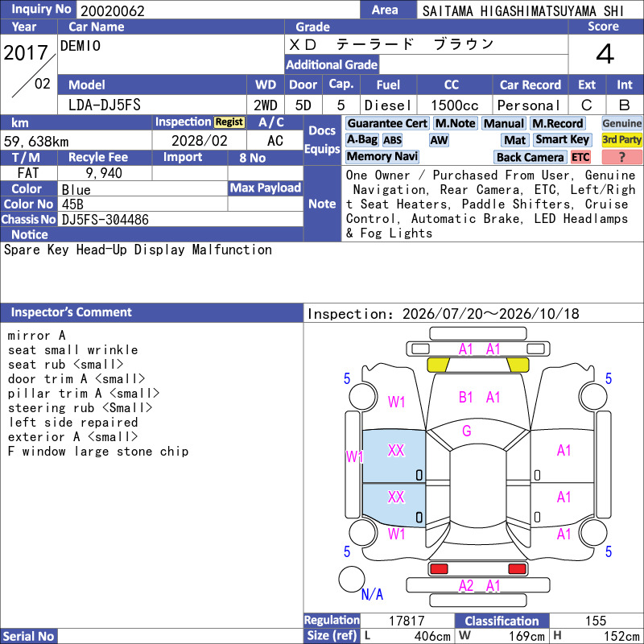Click the red ETC badge
644x644 pixels.
click(x=580, y=157)
